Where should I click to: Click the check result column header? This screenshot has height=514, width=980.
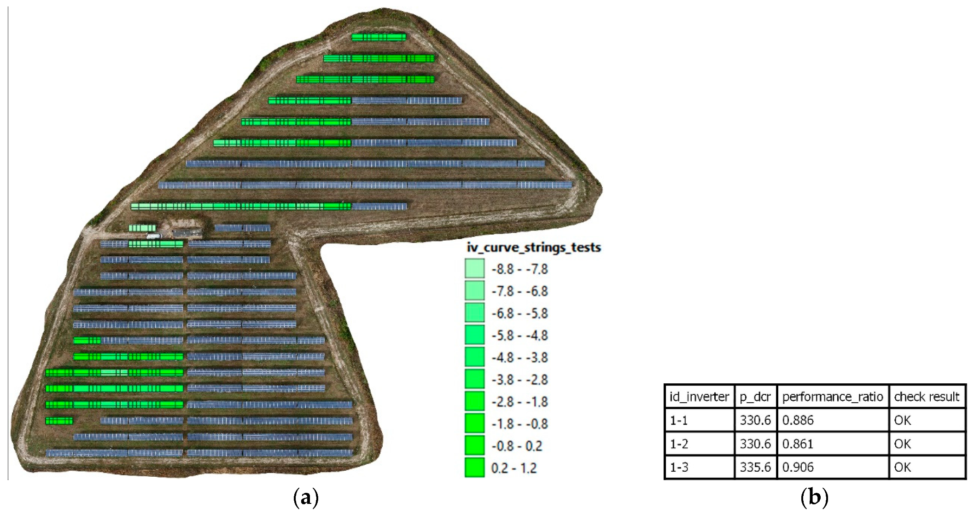(927, 397)
